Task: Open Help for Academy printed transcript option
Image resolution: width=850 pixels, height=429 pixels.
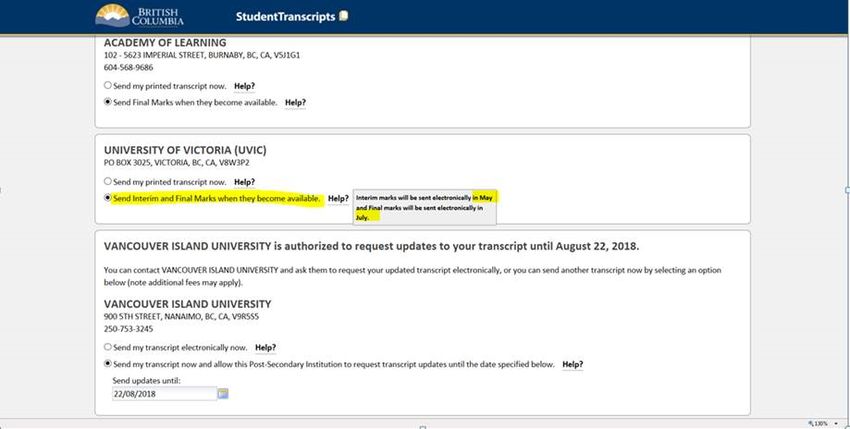Action: pyautogui.click(x=244, y=86)
